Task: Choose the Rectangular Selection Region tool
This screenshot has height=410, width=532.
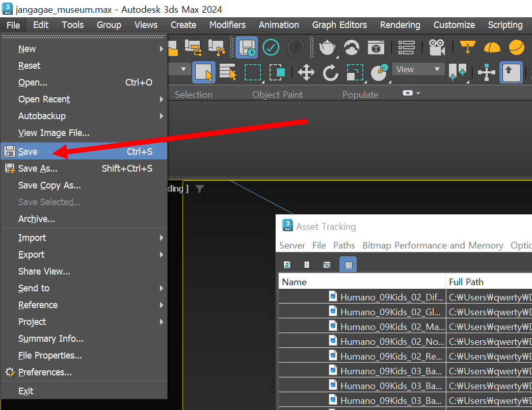Action: (253, 72)
